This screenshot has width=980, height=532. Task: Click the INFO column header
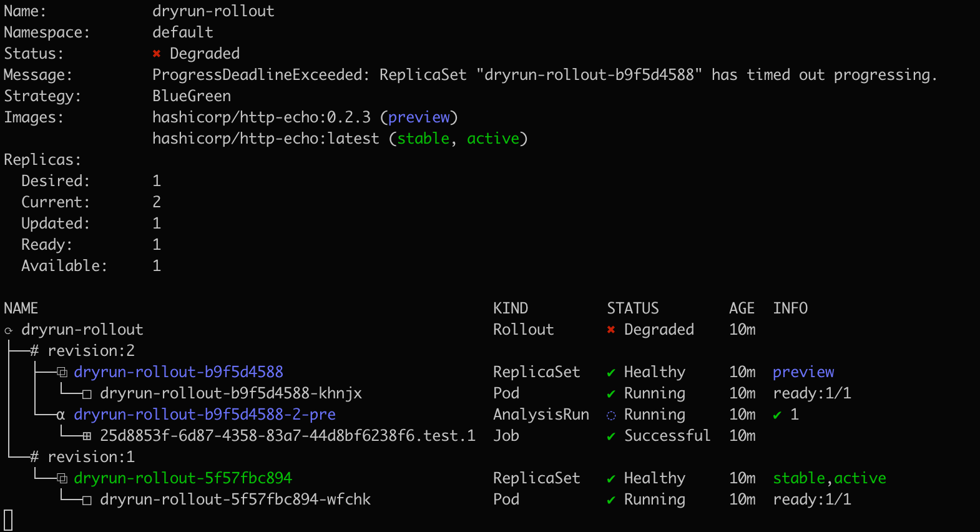[790, 308]
